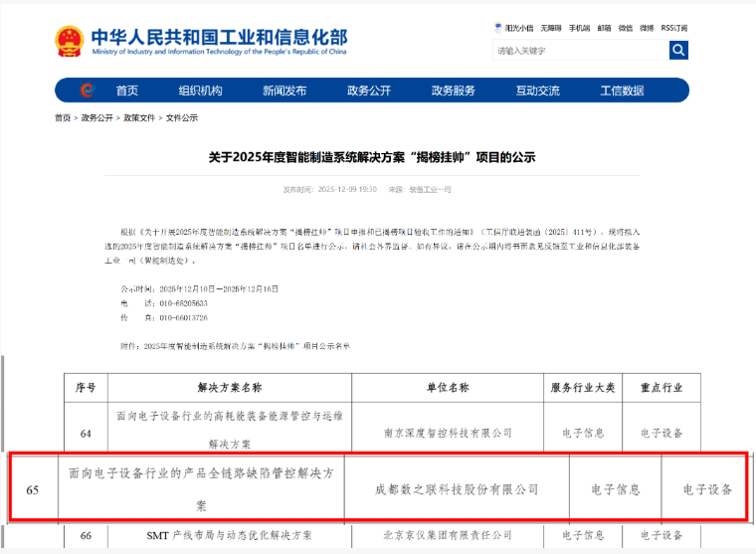
Task: Click the 阳光小信 mascot icon
Action: click(x=498, y=28)
